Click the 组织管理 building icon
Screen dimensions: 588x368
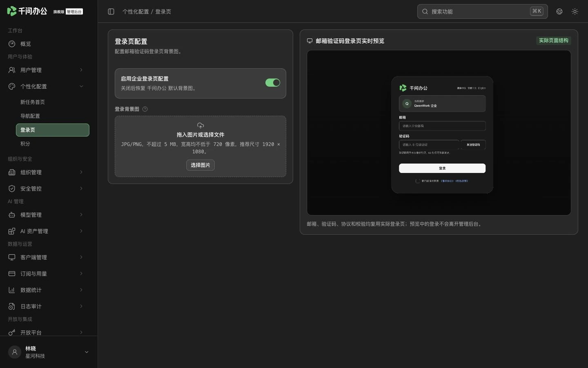click(x=12, y=172)
